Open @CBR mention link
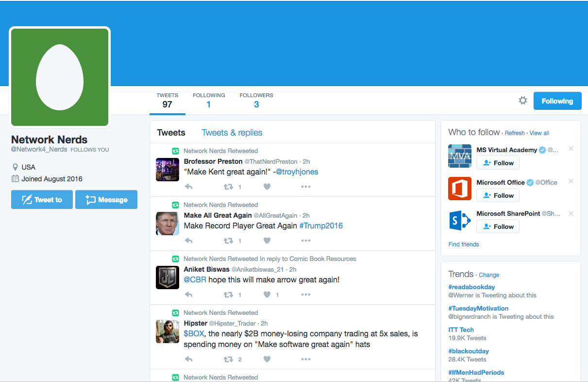 [x=195, y=280]
